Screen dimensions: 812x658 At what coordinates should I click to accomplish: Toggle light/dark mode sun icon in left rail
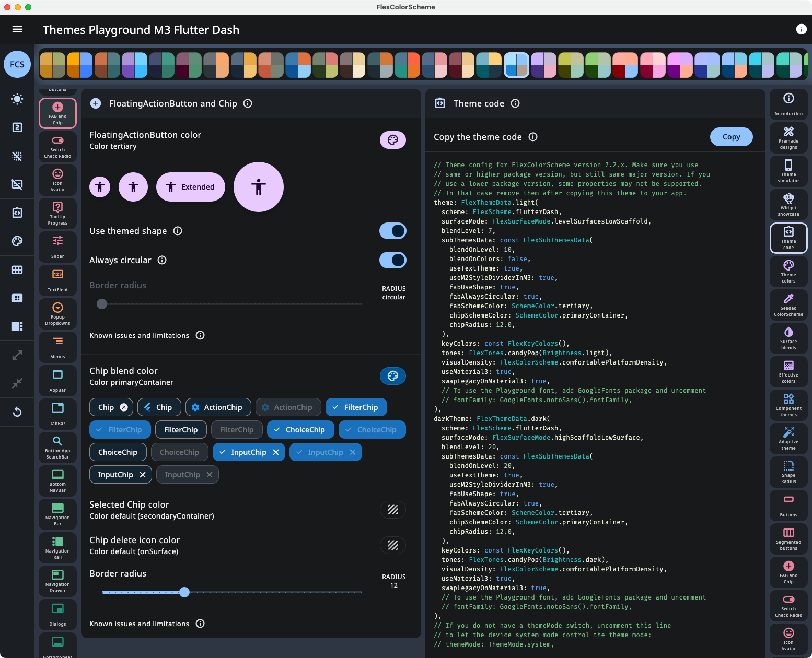(x=17, y=99)
